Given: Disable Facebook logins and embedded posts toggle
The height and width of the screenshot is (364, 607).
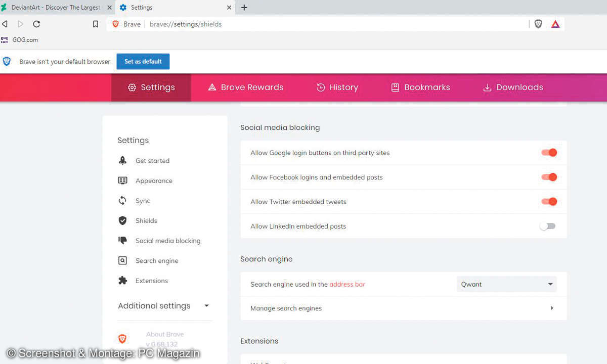Looking at the screenshot, I should point(549,177).
